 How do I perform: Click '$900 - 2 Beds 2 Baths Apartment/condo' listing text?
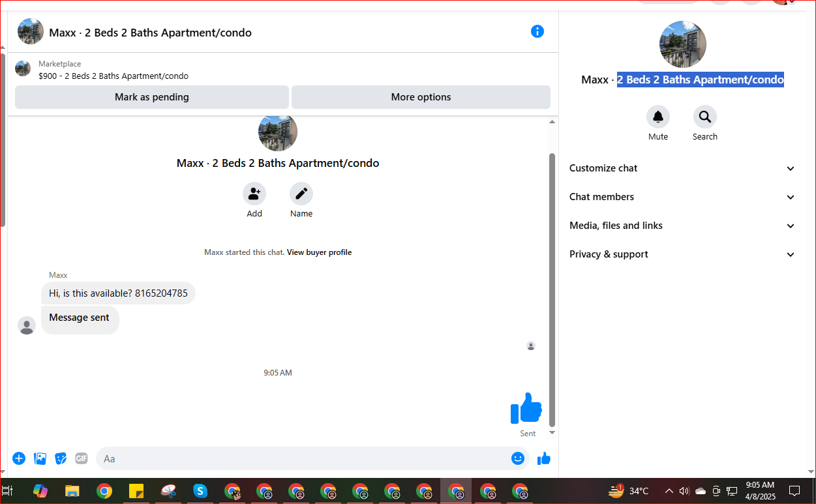tap(113, 76)
